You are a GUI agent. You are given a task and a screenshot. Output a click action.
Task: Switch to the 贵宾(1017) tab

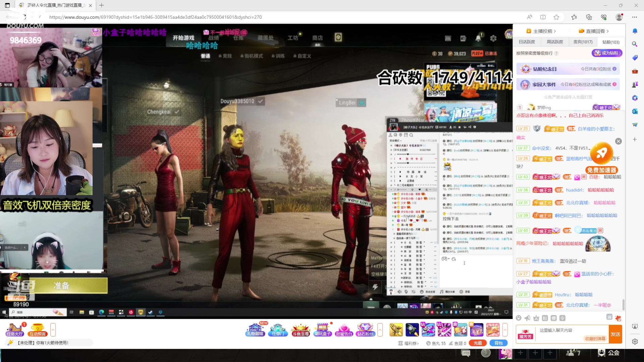pos(583,42)
